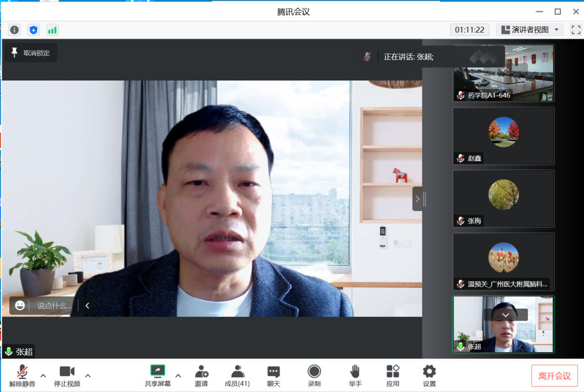Check the green network signal icon
Image resolution: width=584 pixels, height=392 pixels.
[x=52, y=30]
